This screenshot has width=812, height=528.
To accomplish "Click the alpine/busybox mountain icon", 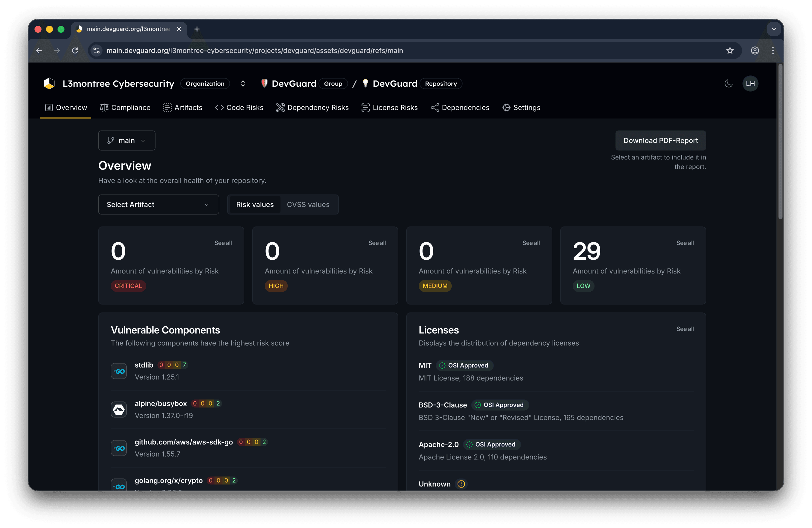I will [x=118, y=409].
